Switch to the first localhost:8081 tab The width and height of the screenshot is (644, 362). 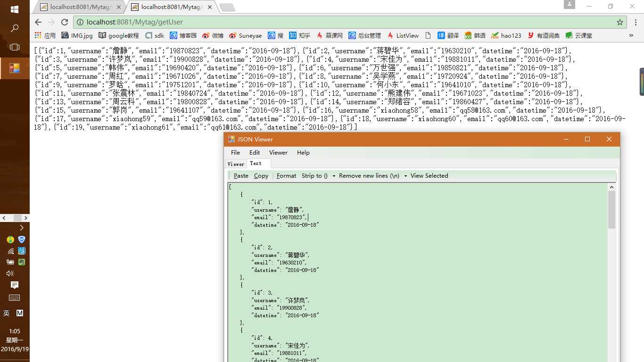[79, 7]
